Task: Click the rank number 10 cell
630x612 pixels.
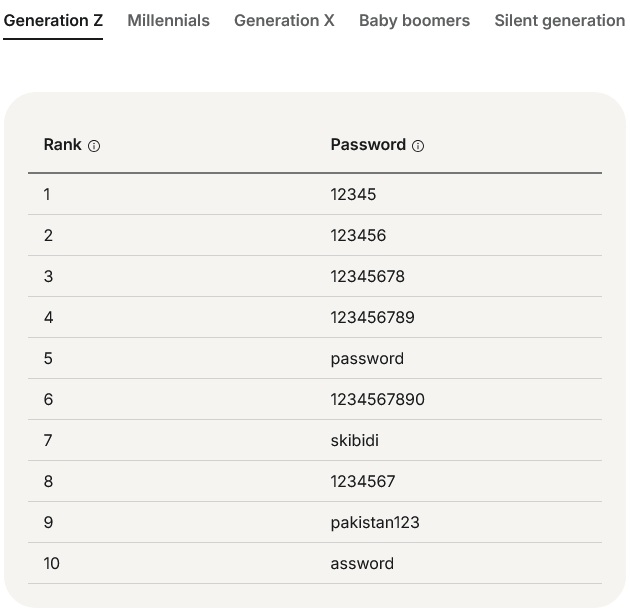Action: click(x=51, y=563)
